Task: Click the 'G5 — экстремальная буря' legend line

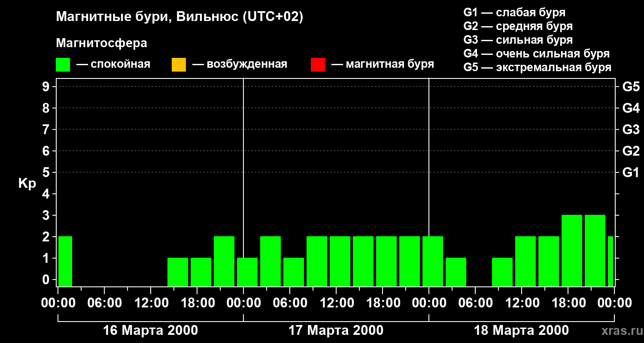Action: coord(537,67)
